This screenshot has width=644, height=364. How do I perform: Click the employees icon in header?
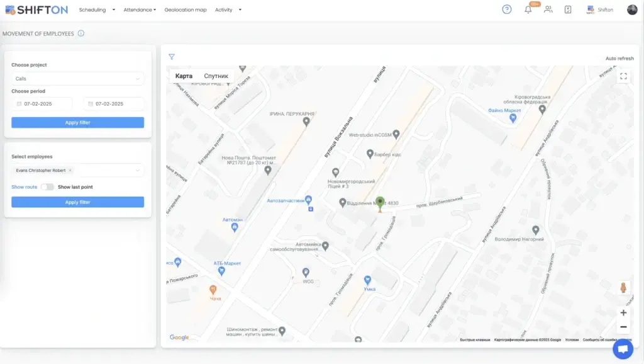click(x=548, y=9)
